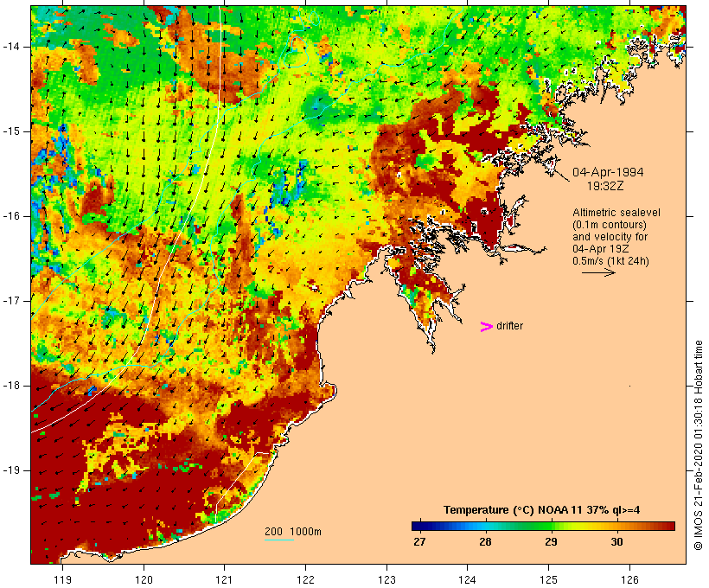Viewport: 709px width, 588px height.
Task: Click latitude axis label -14
Action: pyautogui.click(x=11, y=47)
